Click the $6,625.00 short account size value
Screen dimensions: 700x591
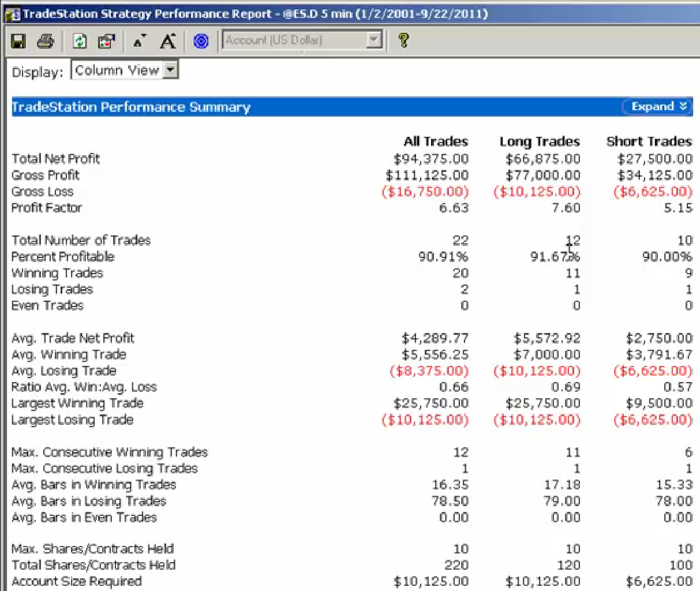tap(659, 581)
